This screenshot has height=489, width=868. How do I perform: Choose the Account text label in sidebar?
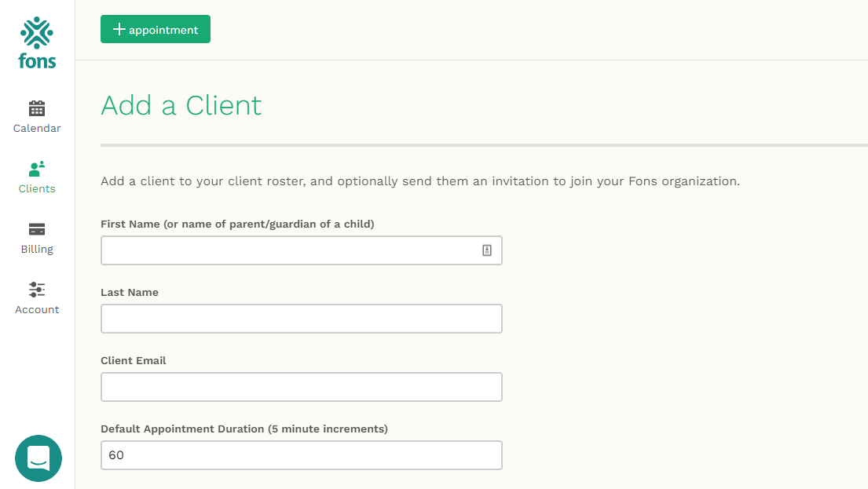click(37, 310)
